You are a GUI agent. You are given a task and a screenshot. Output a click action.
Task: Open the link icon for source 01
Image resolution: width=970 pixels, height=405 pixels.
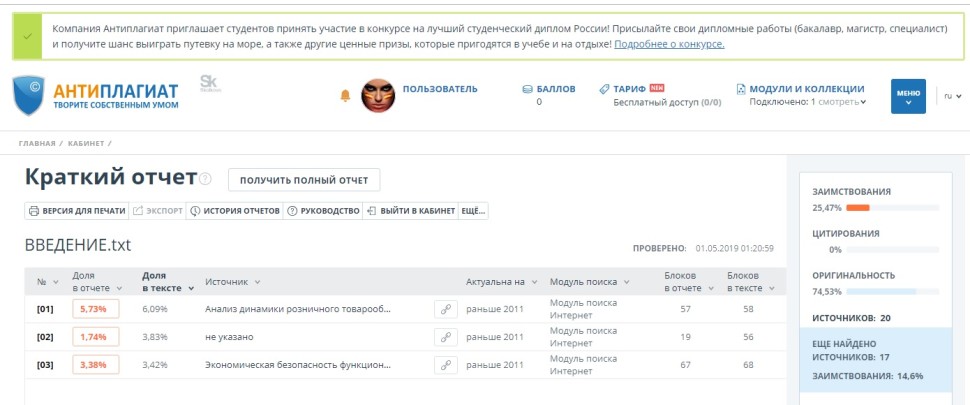445,309
